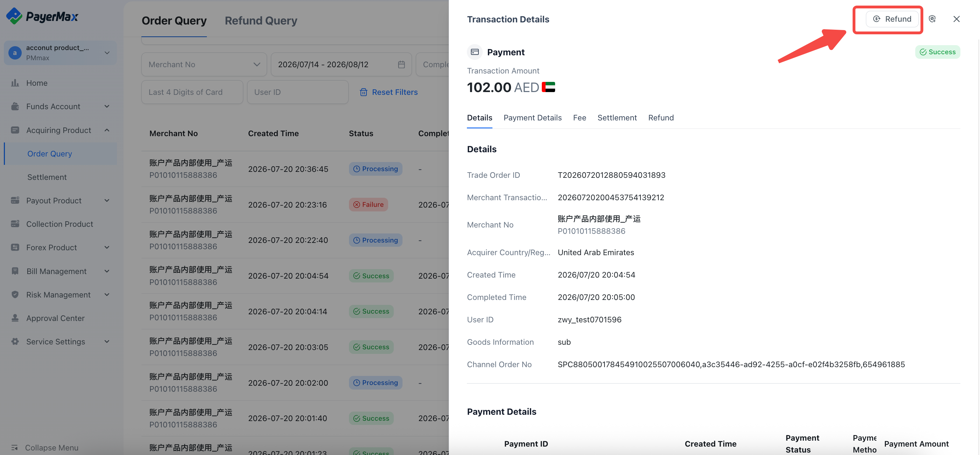Open the Merchant No dropdown

coord(204,65)
